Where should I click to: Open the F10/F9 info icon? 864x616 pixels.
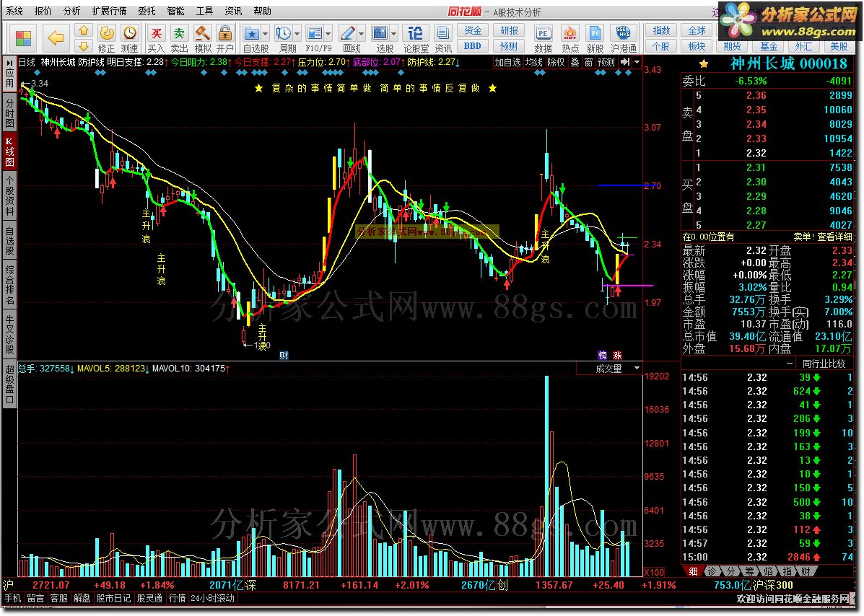(315, 34)
